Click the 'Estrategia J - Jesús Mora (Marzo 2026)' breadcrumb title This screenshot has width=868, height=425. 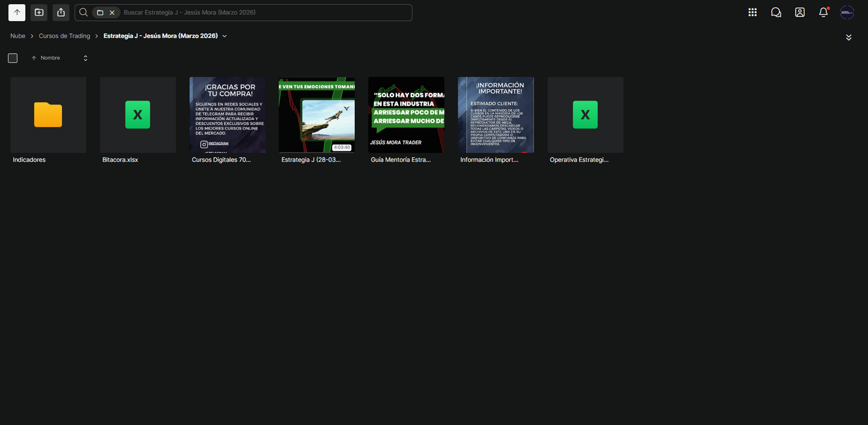point(160,36)
